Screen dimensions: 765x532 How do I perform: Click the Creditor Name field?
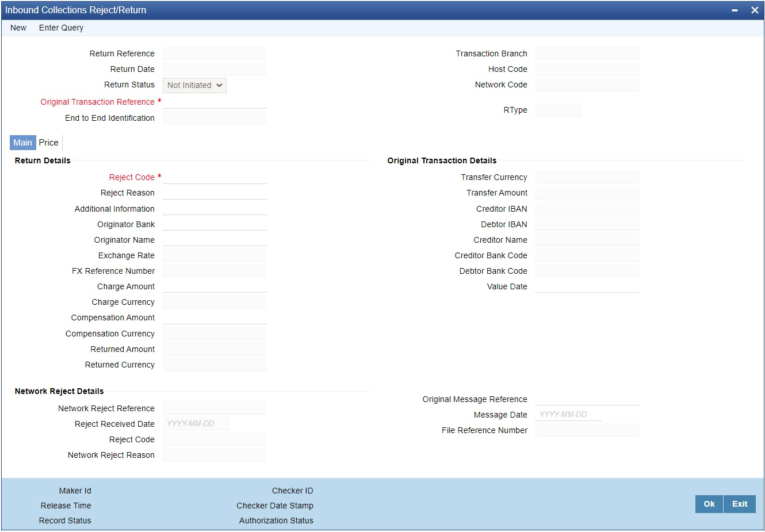tap(587, 240)
